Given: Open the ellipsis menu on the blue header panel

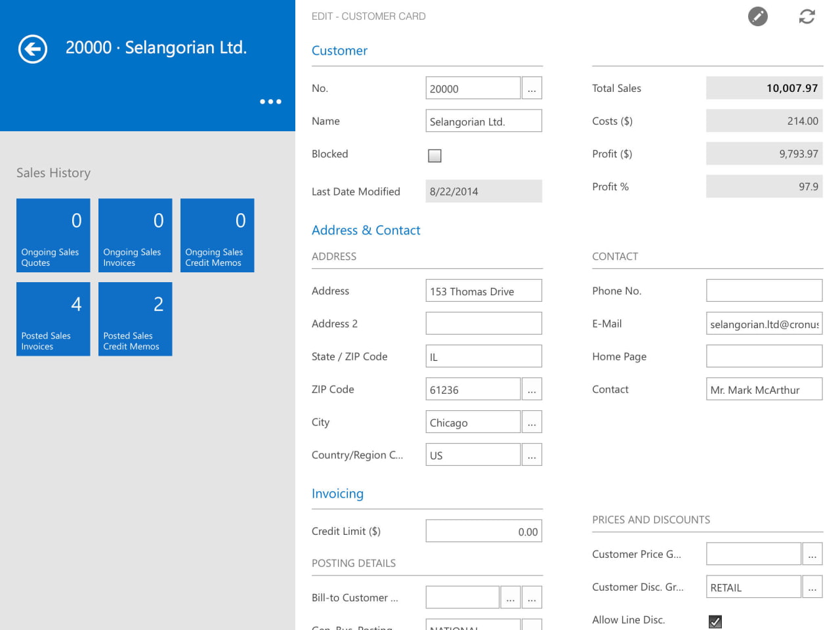Looking at the screenshot, I should click(x=270, y=102).
